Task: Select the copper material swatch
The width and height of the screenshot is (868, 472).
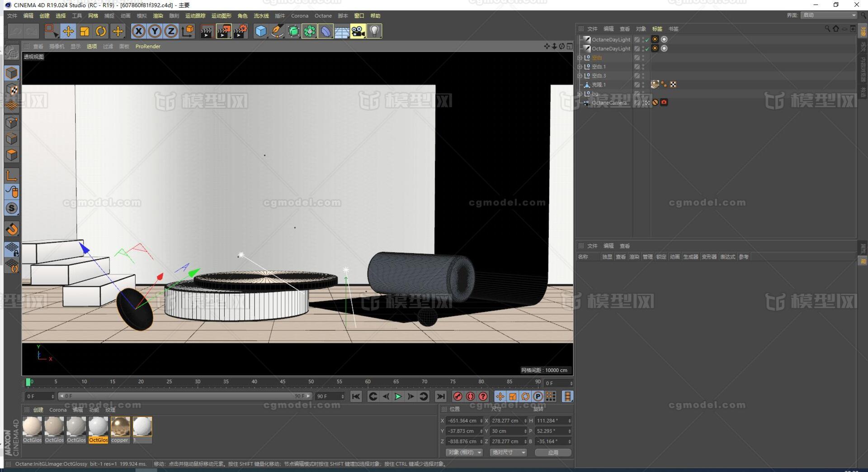Action: (x=120, y=429)
